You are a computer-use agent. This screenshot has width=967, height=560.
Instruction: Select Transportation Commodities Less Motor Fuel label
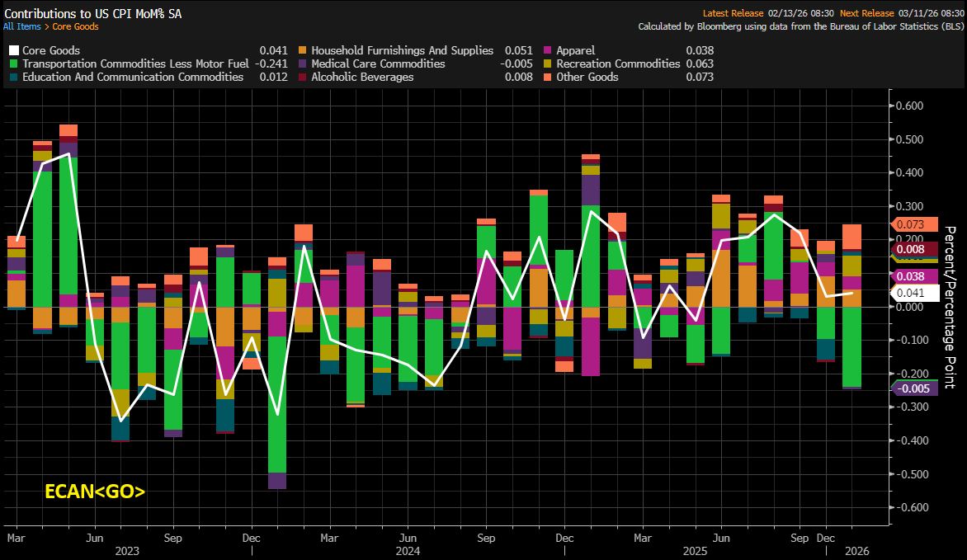tap(135, 64)
